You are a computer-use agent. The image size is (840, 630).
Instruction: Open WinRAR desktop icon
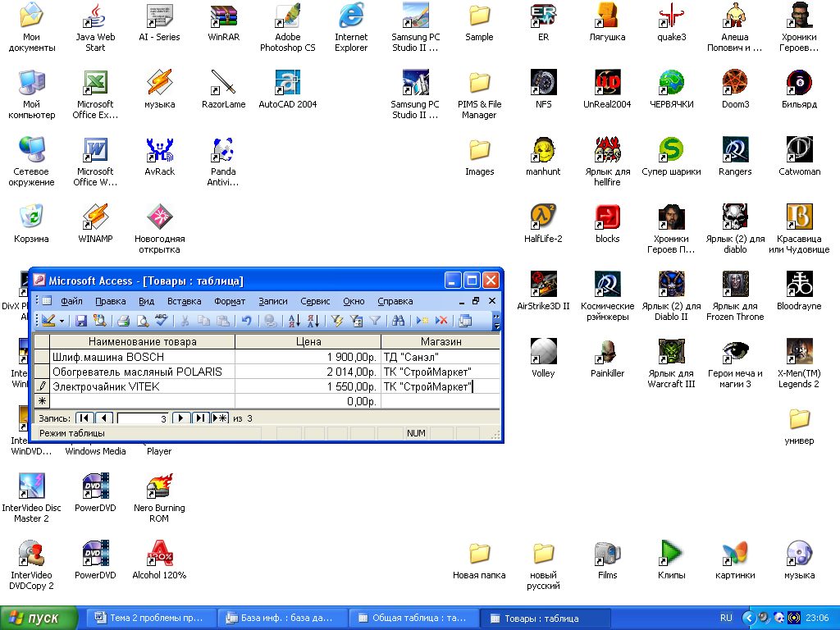(x=223, y=22)
